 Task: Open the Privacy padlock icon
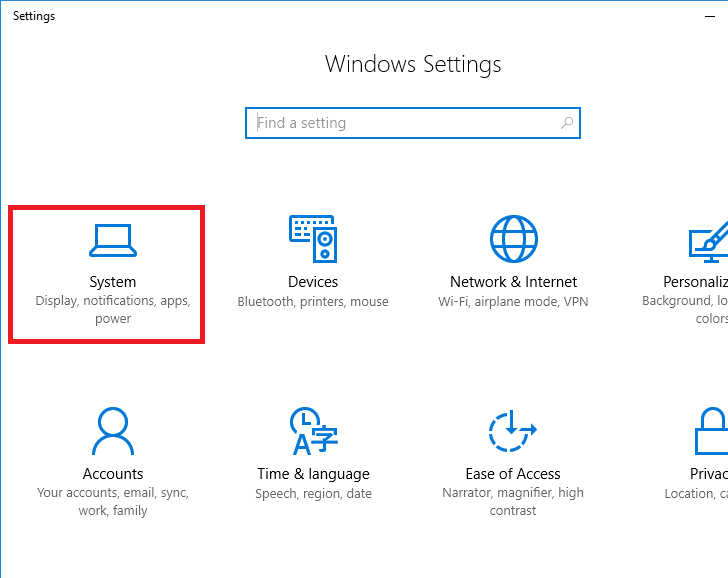pyautogui.click(x=711, y=431)
